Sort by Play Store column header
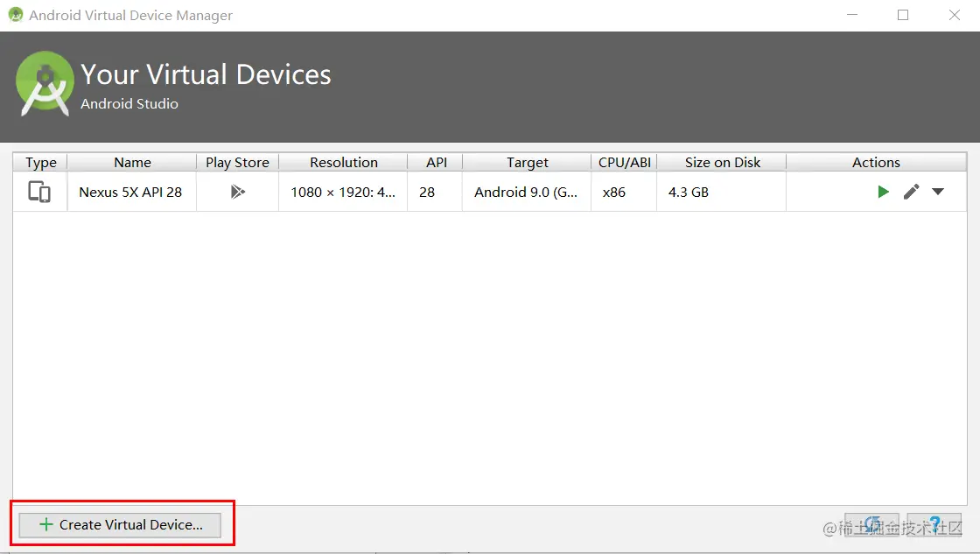980x554 pixels. (x=237, y=163)
